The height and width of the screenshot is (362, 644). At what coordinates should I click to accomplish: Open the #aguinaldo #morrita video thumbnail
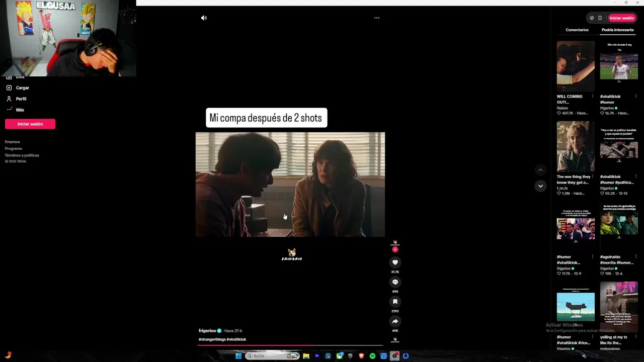(619, 227)
